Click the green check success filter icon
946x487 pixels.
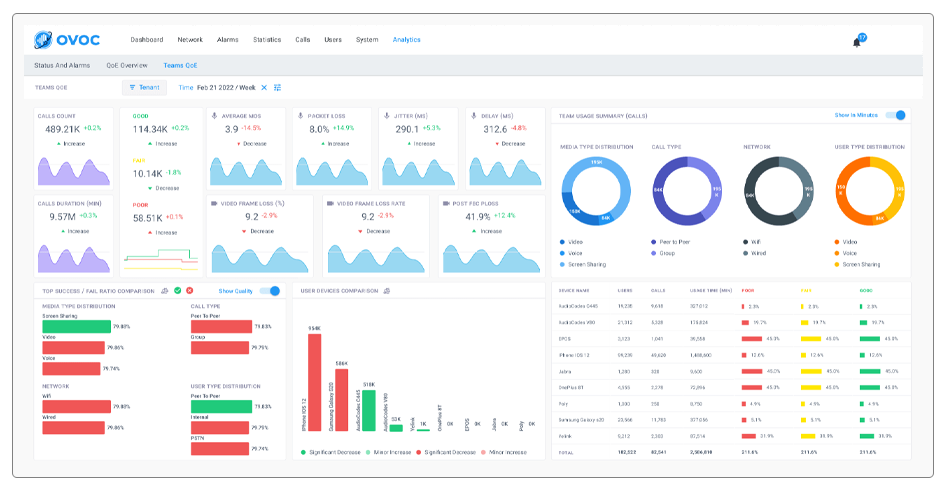coord(177,291)
